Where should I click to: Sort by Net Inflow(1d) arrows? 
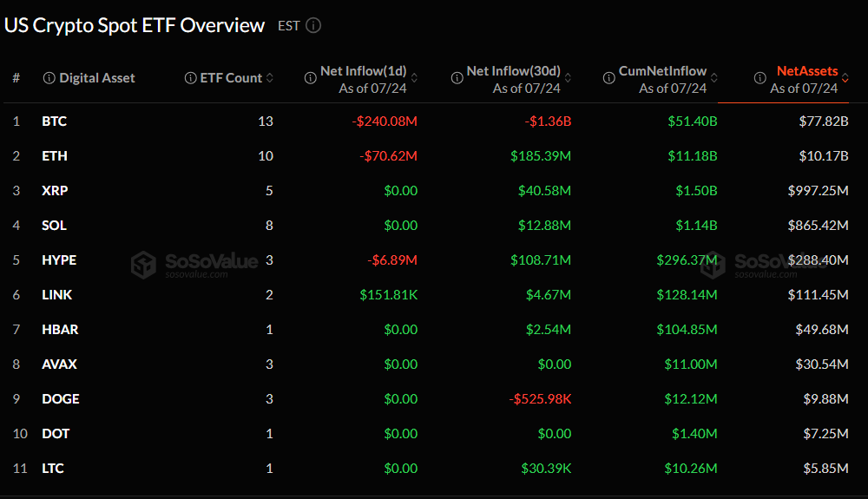coord(414,78)
